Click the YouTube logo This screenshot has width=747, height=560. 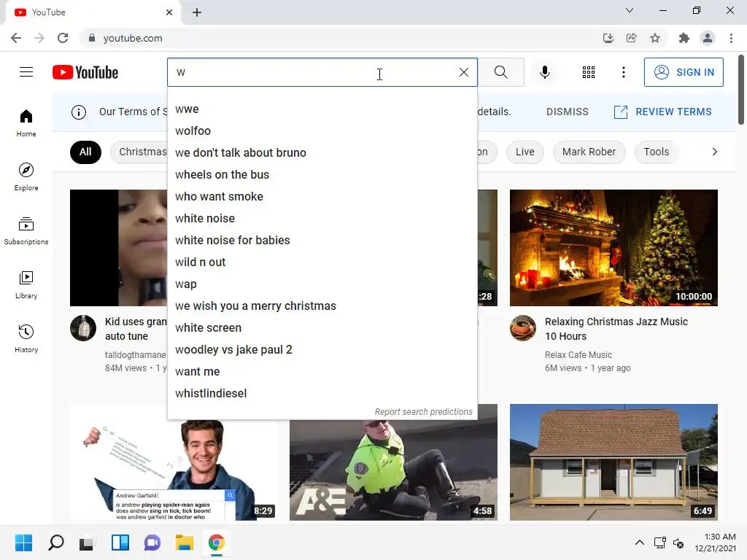[85, 72]
